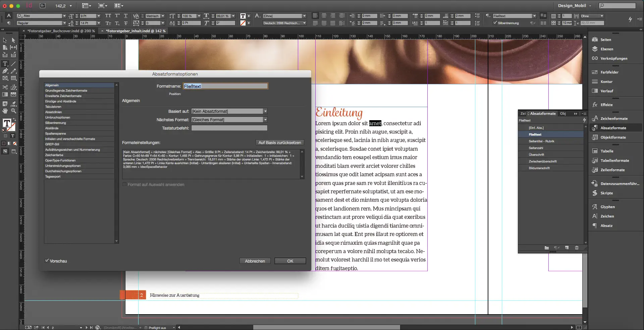Select the Type tool in the toolbar
This screenshot has width=644, height=330.
(5, 63)
